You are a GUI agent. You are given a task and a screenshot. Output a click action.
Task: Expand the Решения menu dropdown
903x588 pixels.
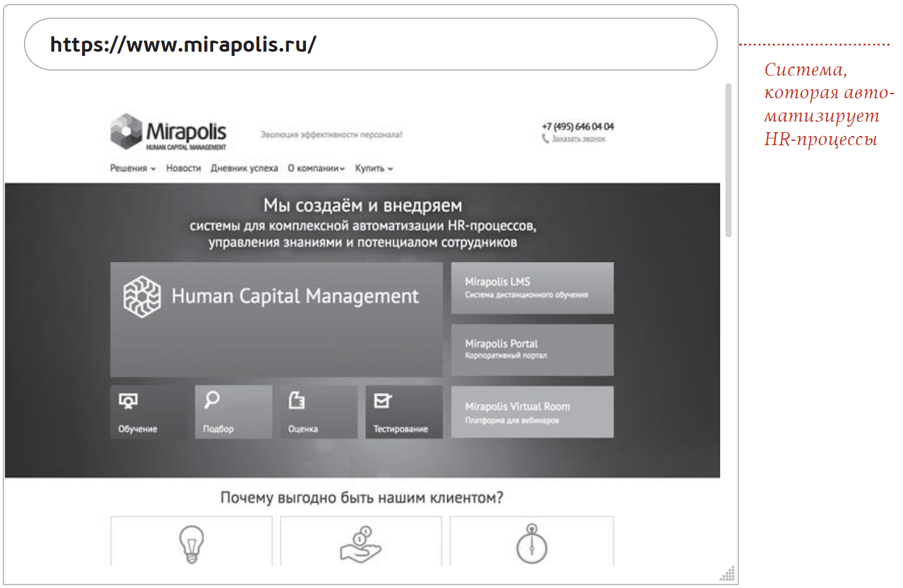pyautogui.click(x=133, y=168)
